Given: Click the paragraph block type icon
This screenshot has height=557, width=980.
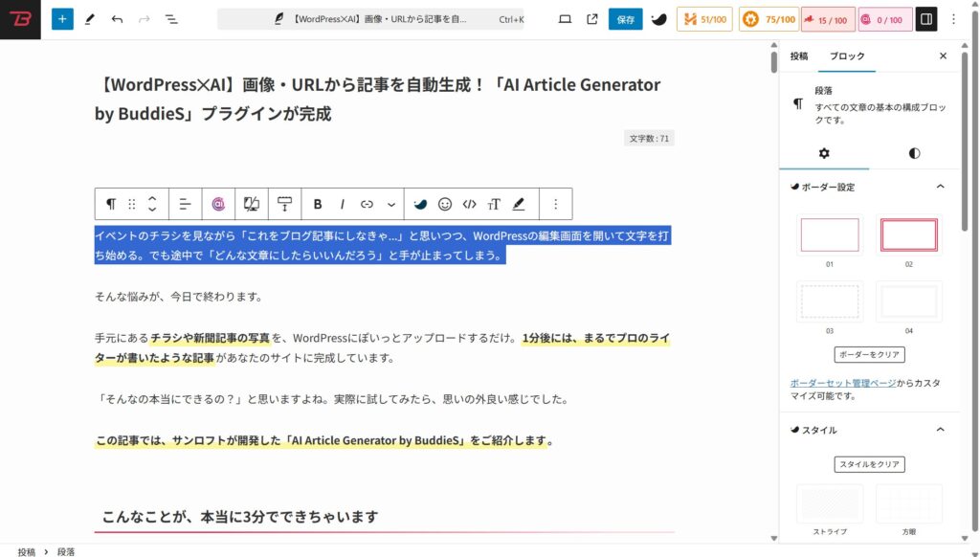Looking at the screenshot, I should pyautogui.click(x=111, y=204).
